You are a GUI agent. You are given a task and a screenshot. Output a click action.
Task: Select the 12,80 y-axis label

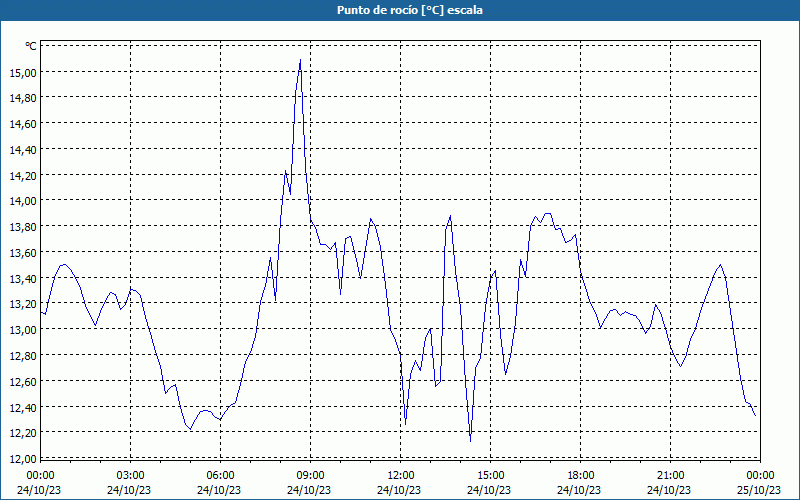23,356
